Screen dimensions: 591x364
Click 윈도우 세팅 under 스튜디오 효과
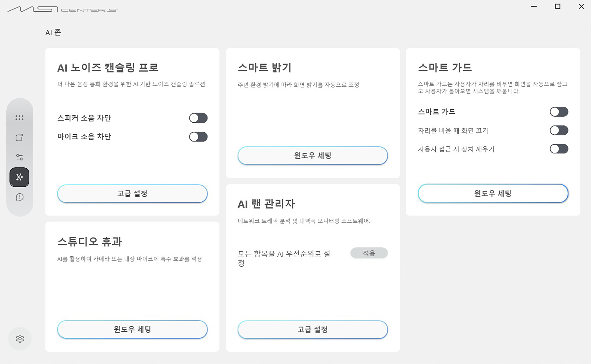click(132, 329)
